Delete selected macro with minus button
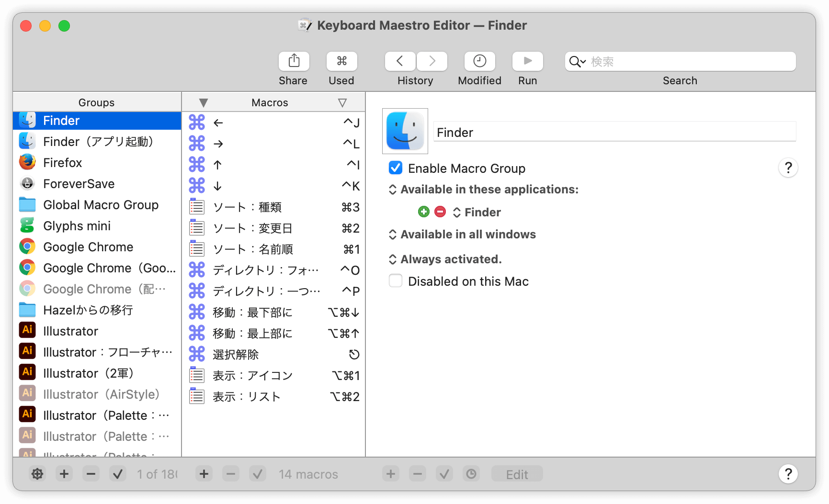 point(231,474)
